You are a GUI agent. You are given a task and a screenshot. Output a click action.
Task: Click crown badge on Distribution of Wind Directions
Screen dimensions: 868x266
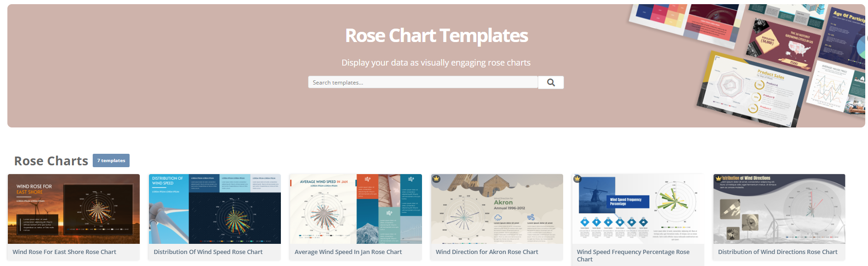coord(719,178)
